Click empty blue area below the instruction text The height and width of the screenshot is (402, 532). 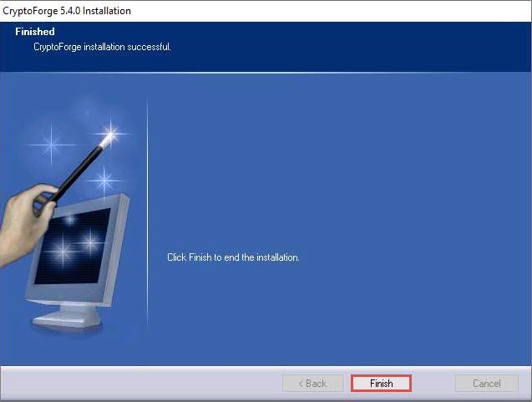coord(334,318)
